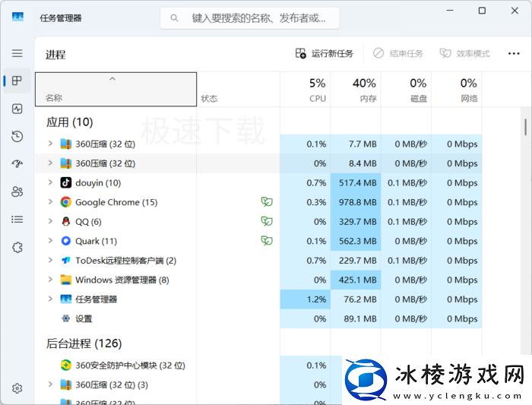532x405 pixels.
Task: Click the vertical scrollbar thumb
Action: [526, 127]
